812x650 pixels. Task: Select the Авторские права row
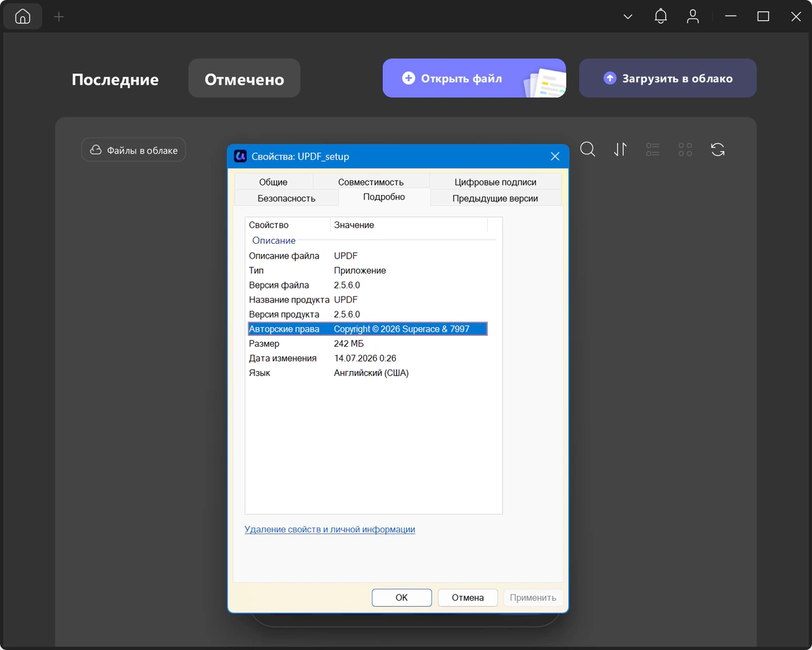click(367, 329)
